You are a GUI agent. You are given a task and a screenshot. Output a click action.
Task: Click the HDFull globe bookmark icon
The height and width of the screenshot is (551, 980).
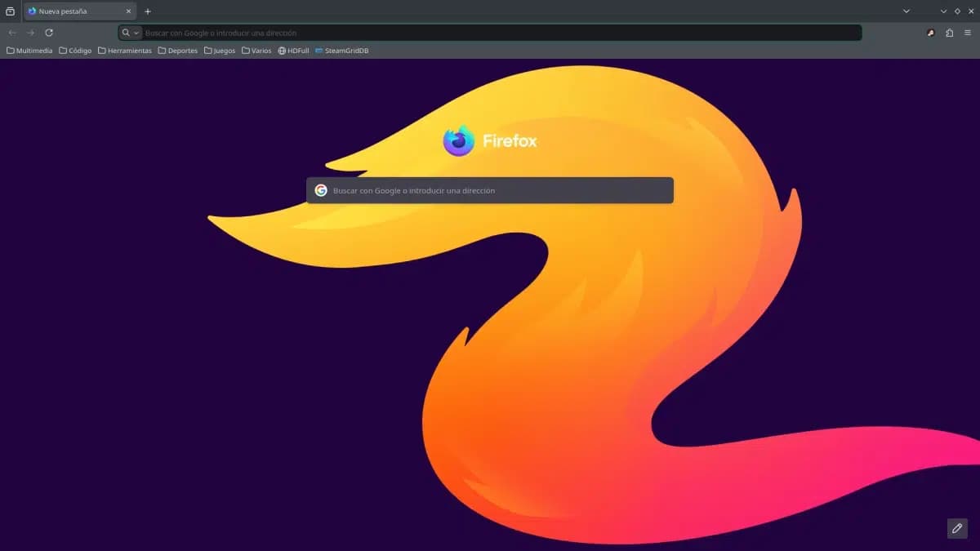click(282, 50)
